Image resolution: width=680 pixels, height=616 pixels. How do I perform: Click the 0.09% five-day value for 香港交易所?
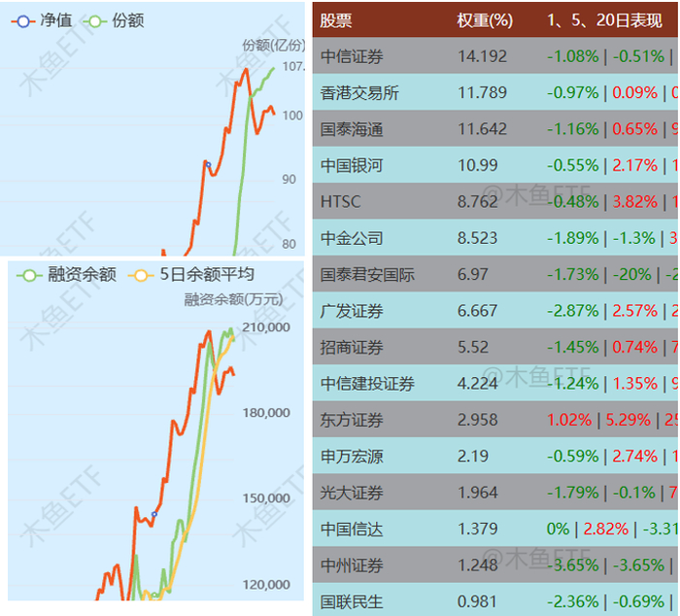(x=635, y=92)
